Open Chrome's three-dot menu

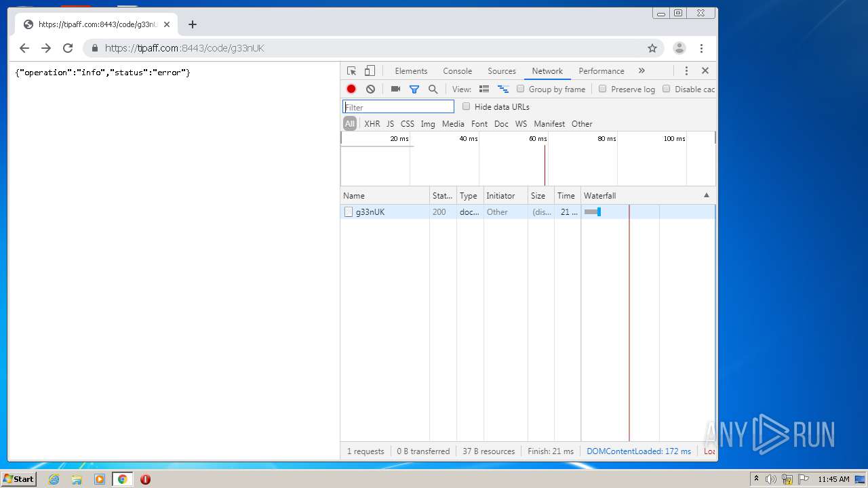(702, 48)
